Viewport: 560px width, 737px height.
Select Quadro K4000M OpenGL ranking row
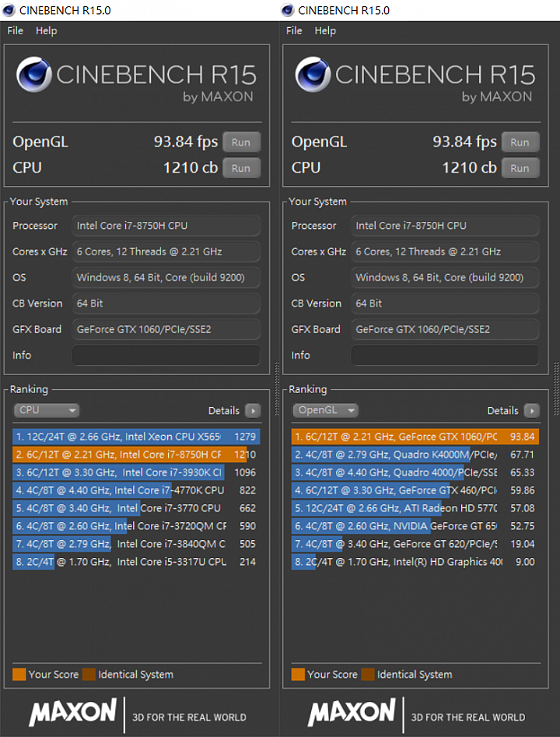pos(415,454)
